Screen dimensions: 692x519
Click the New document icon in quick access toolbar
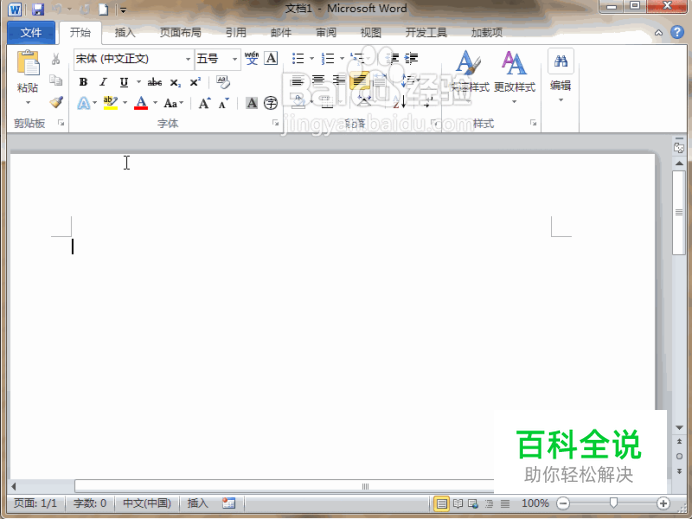pyautogui.click(x=103, y=9)
